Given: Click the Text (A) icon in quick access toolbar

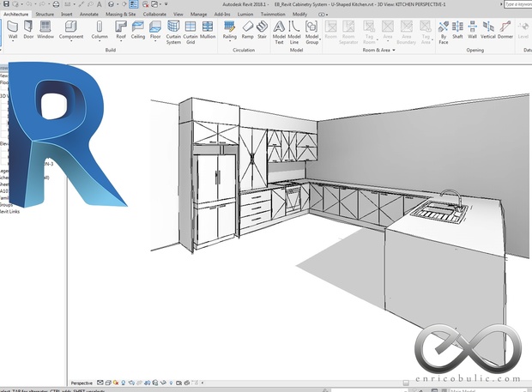Looking at the screenshot, I should (99, 4).
